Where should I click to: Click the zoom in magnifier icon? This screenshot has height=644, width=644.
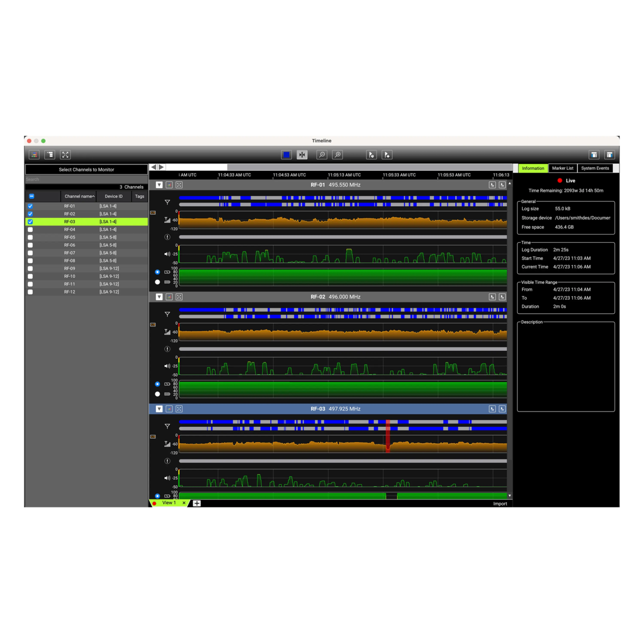click(x=338, y=155)
